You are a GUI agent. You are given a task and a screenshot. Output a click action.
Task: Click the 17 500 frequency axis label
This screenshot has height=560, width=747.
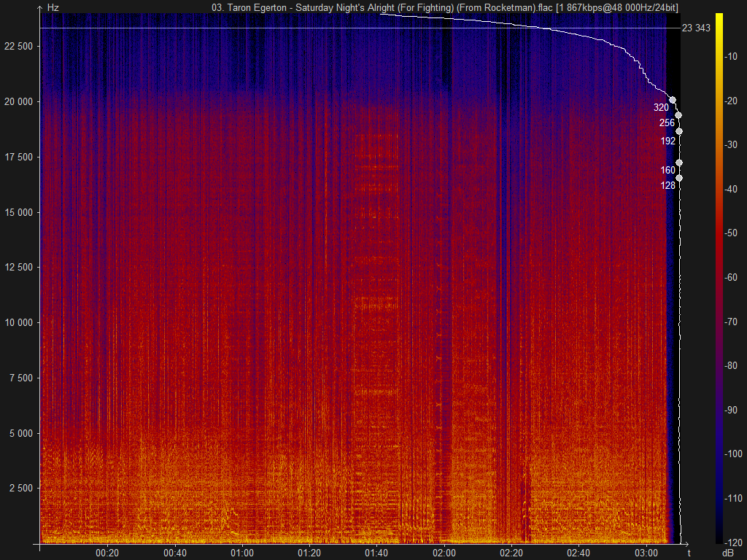click(18, 157)
